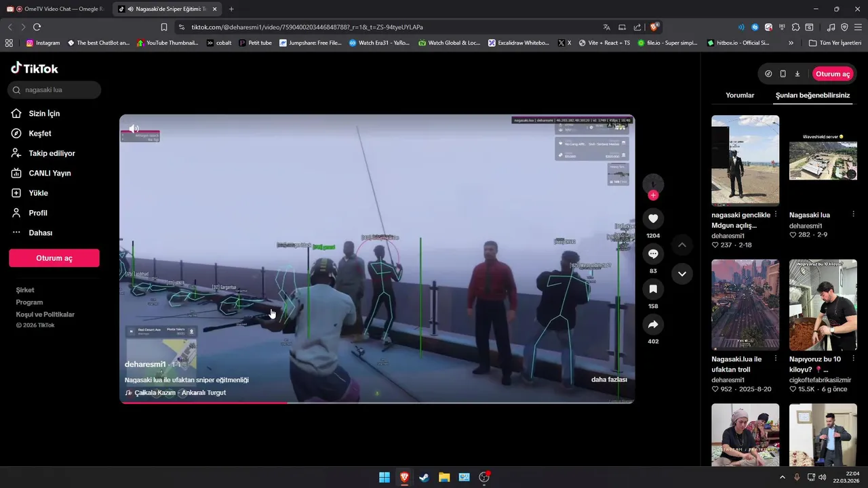Image resolution: width=868 pixels, height=488 pixels.
Task: Open the Sizin İçin feed
Action: pyautogui.click(x=44, y=113)
